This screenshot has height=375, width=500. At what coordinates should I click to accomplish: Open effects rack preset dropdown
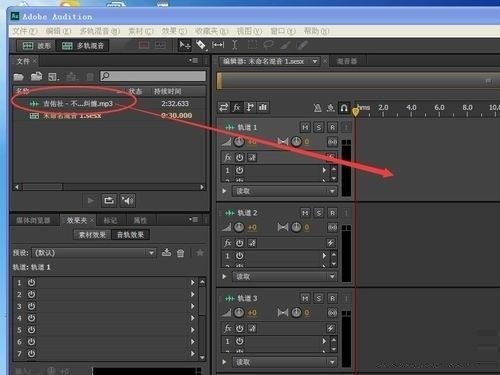pyautogui.click(x=151, y=253)
